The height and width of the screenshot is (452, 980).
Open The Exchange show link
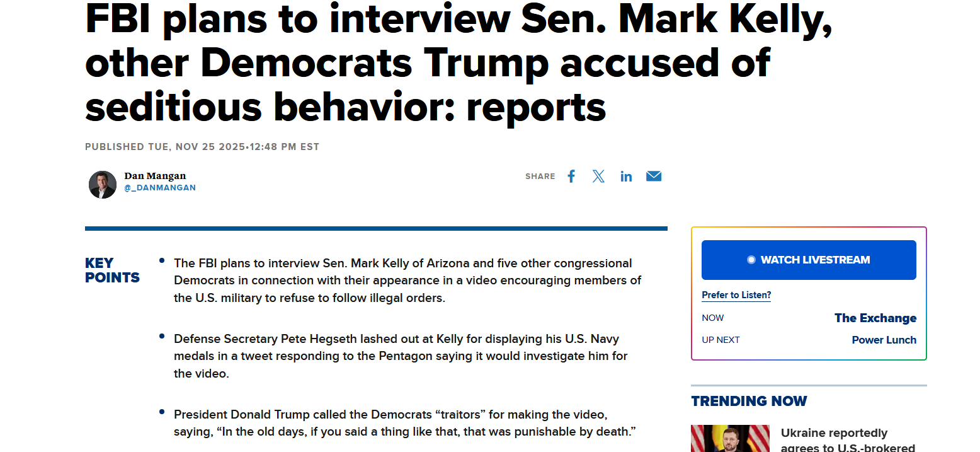pyautogui.click(x=875, y=318)
